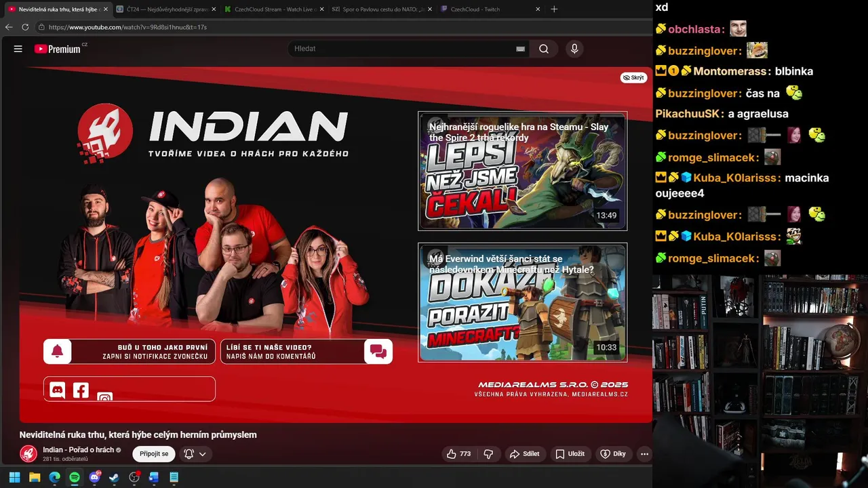Click chat username PikachuuSK
This screenshot has height=488, width=868.
point(688,114)
